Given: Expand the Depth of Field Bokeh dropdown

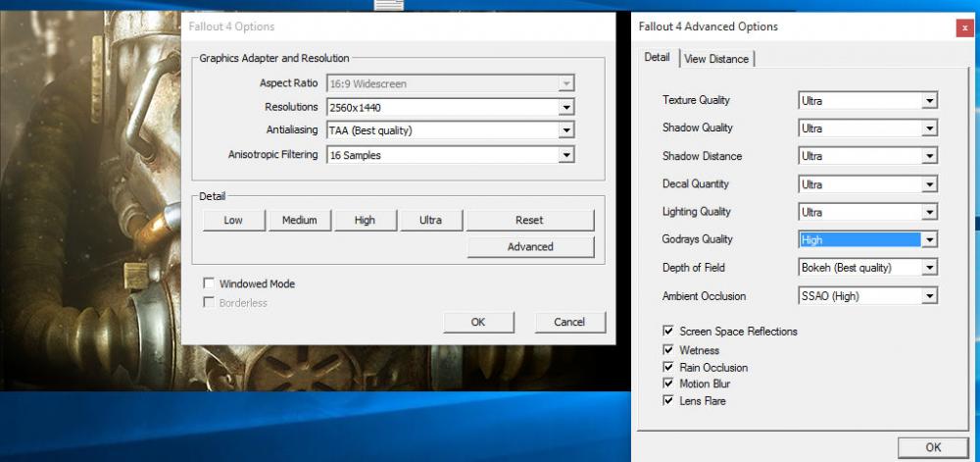Looking at the screenshot, I should pos(868,268).
